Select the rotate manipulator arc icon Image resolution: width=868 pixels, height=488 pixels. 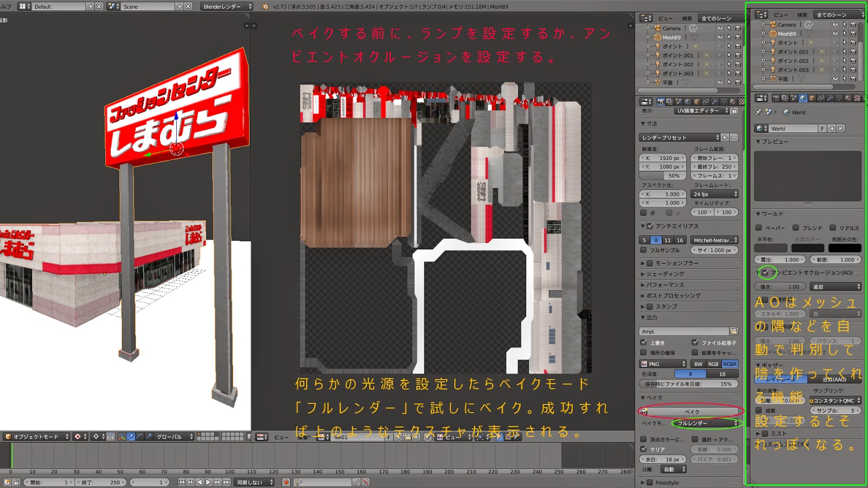[x=139, y=436]
